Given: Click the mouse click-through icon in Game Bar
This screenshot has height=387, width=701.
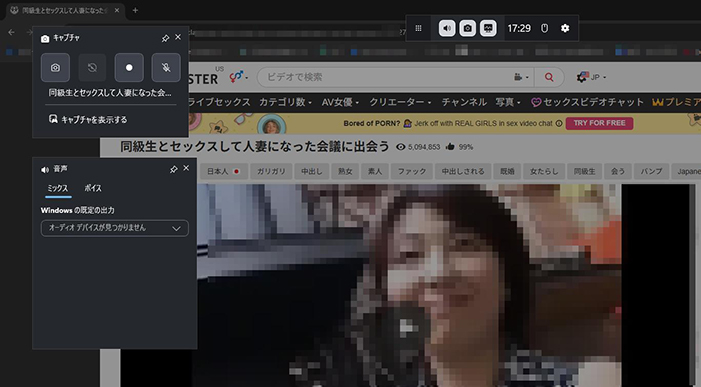Looking at the screenshot, I should pos(545,29).
